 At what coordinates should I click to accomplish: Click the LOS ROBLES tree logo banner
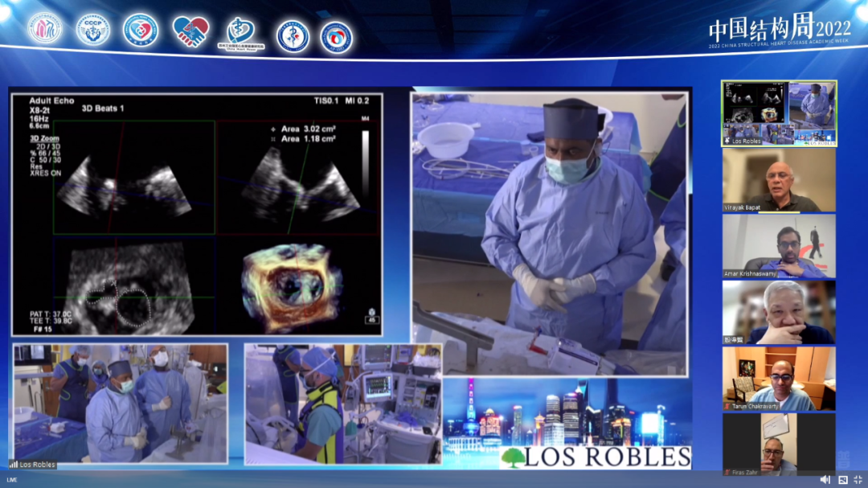[x=595, y=457]
